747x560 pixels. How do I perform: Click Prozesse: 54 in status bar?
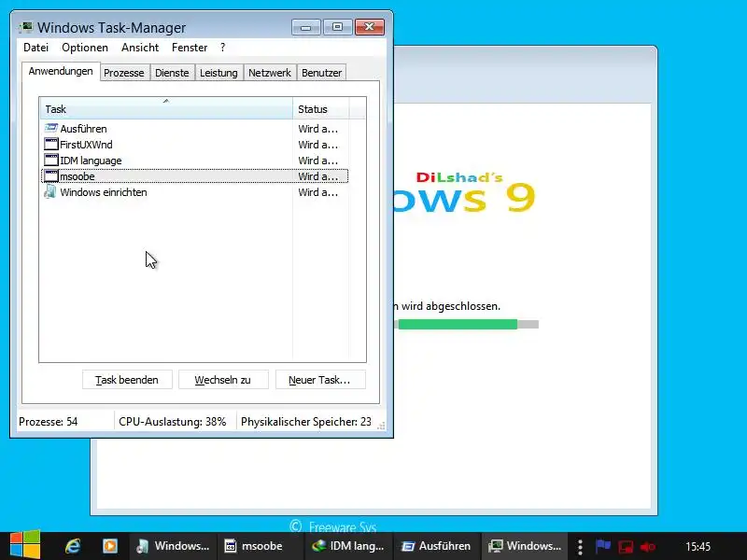click(48, 422)
